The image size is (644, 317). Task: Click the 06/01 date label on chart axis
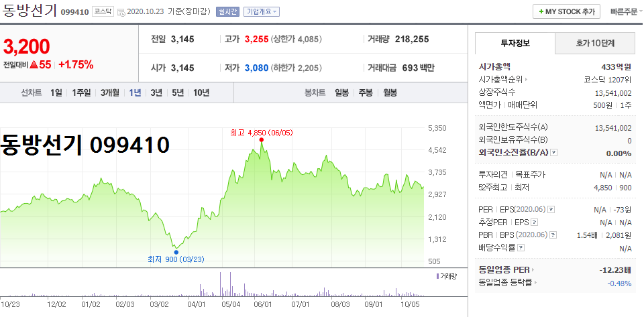coord(263,304)
